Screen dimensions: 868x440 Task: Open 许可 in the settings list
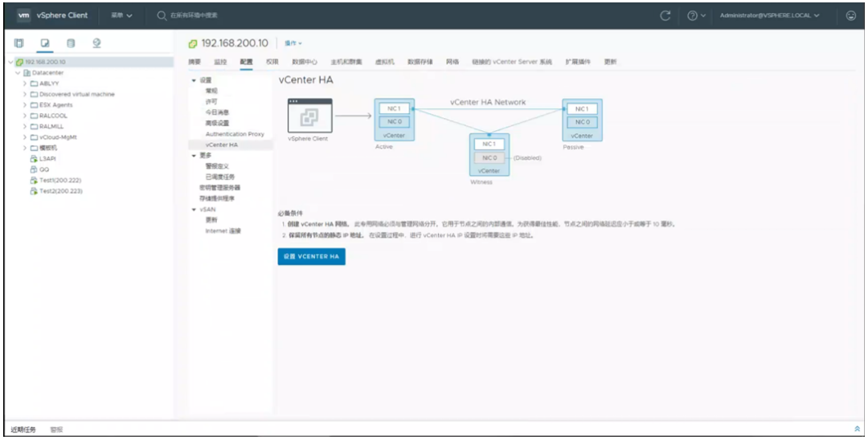(211, 102)
